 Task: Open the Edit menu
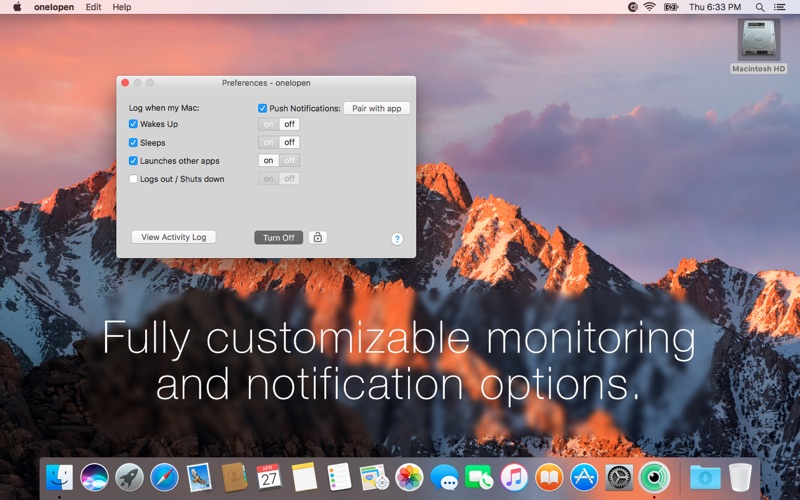pyautogui.click(x=93, y=7)
